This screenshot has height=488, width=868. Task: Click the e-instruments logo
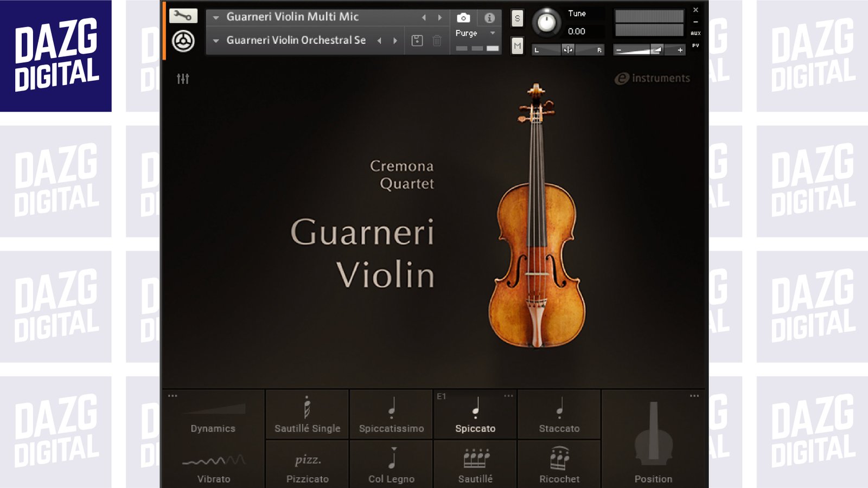click(x=652, y=79)
